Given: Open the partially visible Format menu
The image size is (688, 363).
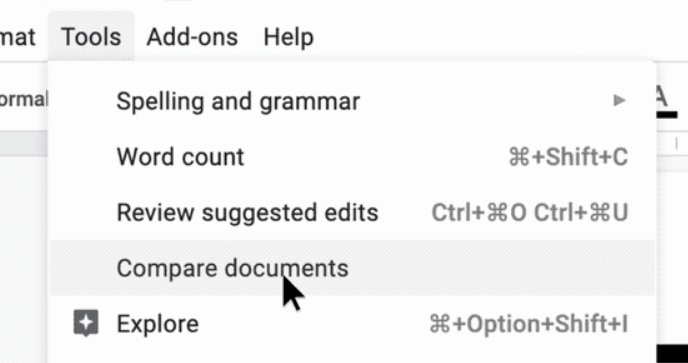Looking at the screenshot, I should tap(18, 36).
